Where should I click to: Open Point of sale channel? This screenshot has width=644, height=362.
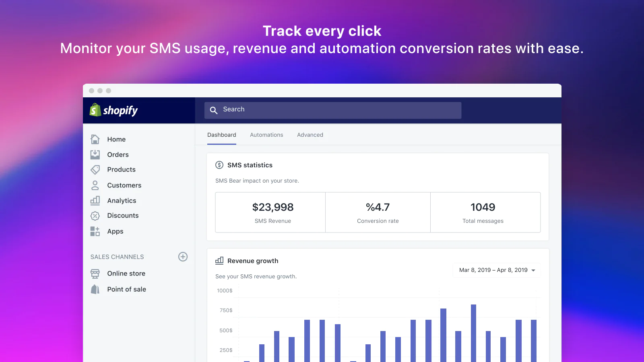(x=126, y=289)
